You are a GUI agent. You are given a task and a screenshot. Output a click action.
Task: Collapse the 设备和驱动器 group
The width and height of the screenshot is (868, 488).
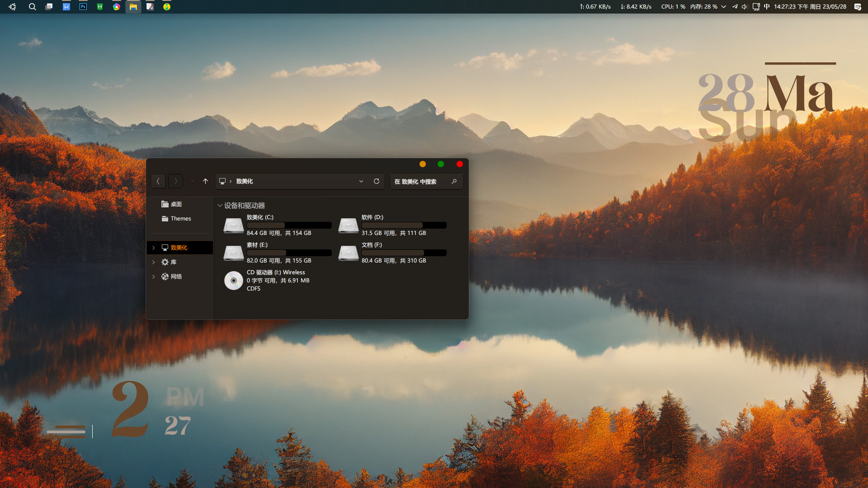(220, 206)
